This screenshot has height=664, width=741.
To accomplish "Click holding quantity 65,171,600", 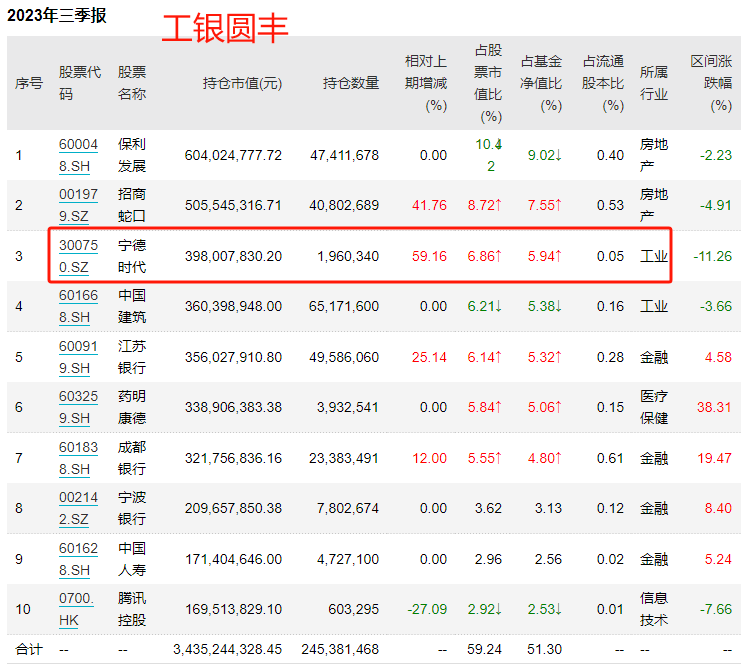I will (x=344, y=306).
